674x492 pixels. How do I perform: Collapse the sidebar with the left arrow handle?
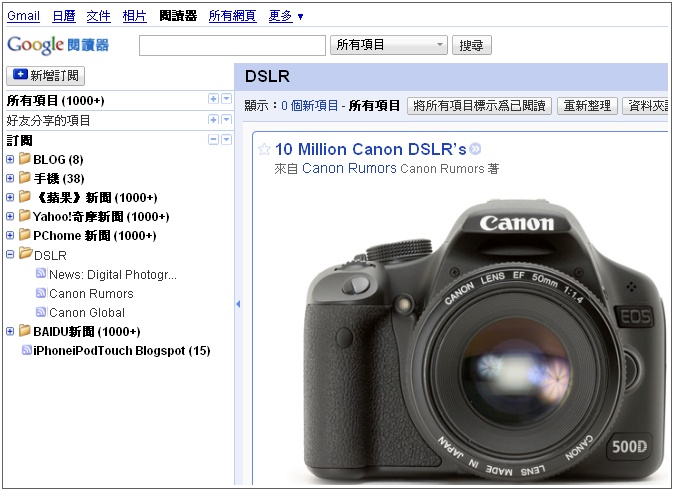coord(238,304)
